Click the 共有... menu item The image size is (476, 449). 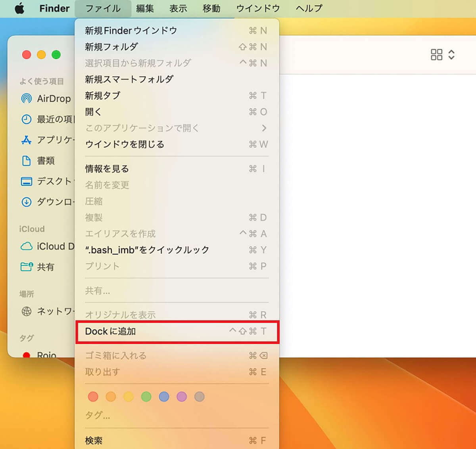coord(177,291)
